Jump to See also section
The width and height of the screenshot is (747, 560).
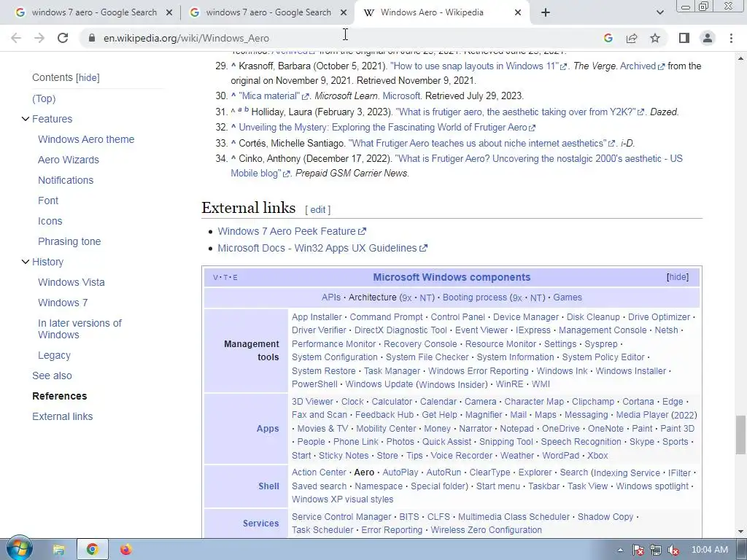[52, 376]
